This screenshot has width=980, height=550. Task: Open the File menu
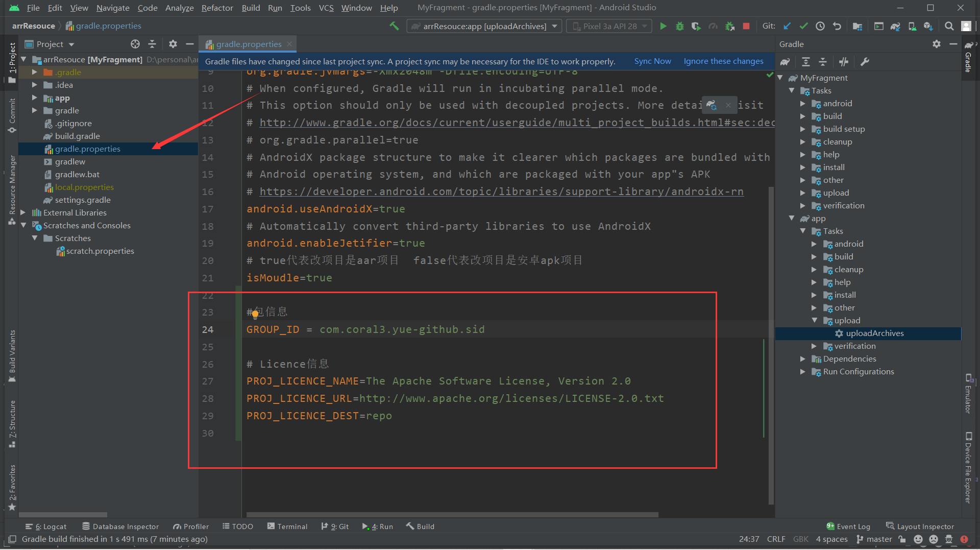point(33,8)
